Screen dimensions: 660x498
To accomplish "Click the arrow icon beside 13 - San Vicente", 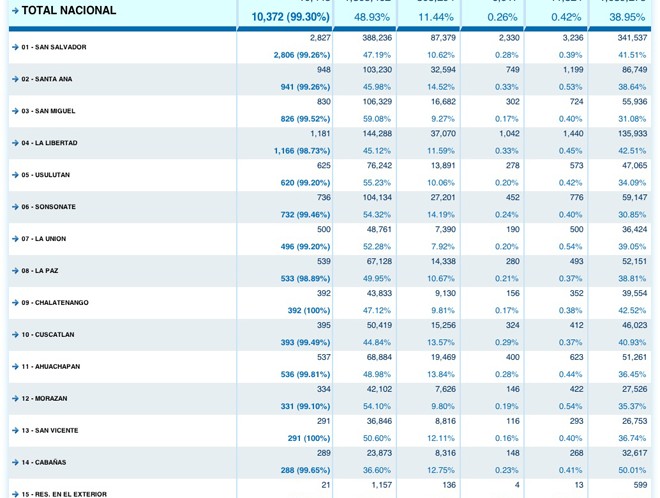I will tap(15, 431).
